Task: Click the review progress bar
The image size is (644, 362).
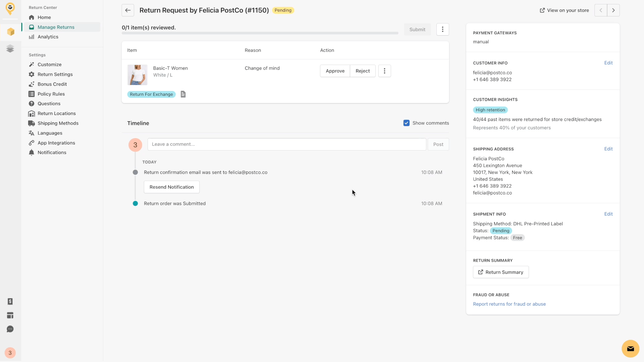Action: point(260,33)
